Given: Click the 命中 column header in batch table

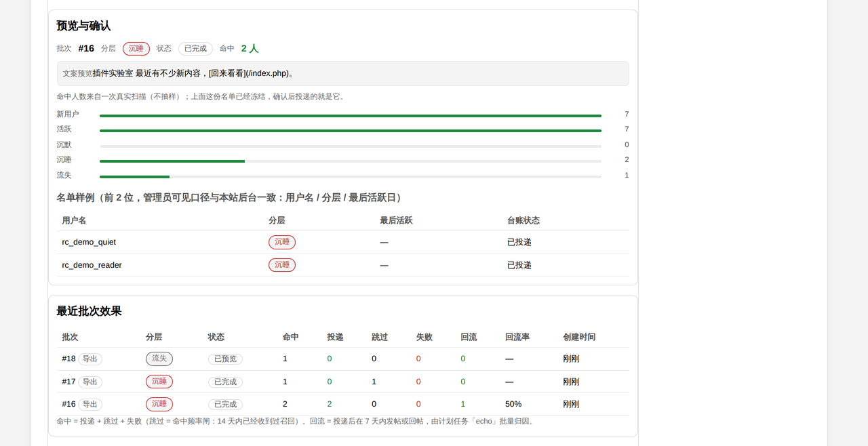Looking at the screenshot, I should click(x=291, y=337).
